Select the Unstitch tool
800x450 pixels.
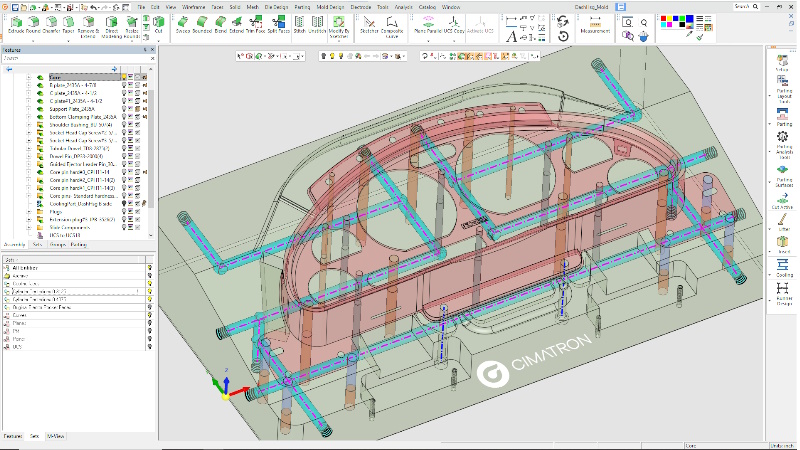coord(317,24)
